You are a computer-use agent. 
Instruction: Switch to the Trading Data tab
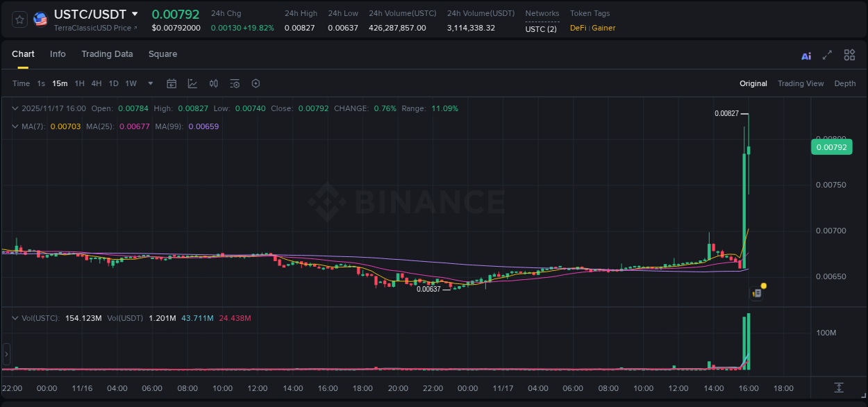click(x=107, y=54)
